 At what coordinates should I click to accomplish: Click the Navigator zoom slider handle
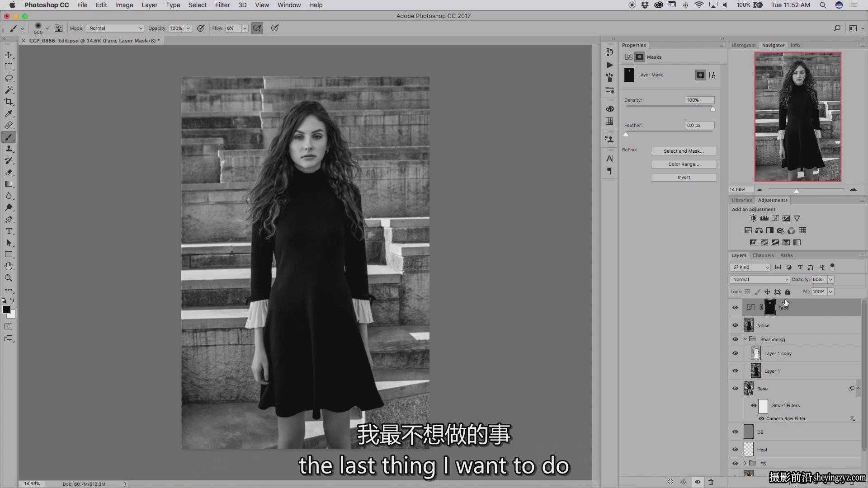click(x=797, y=191)
